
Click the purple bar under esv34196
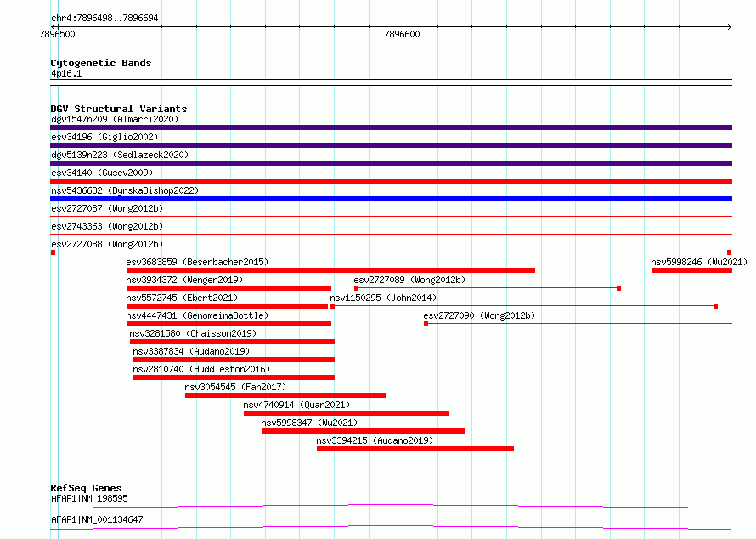tap(391, 145)
